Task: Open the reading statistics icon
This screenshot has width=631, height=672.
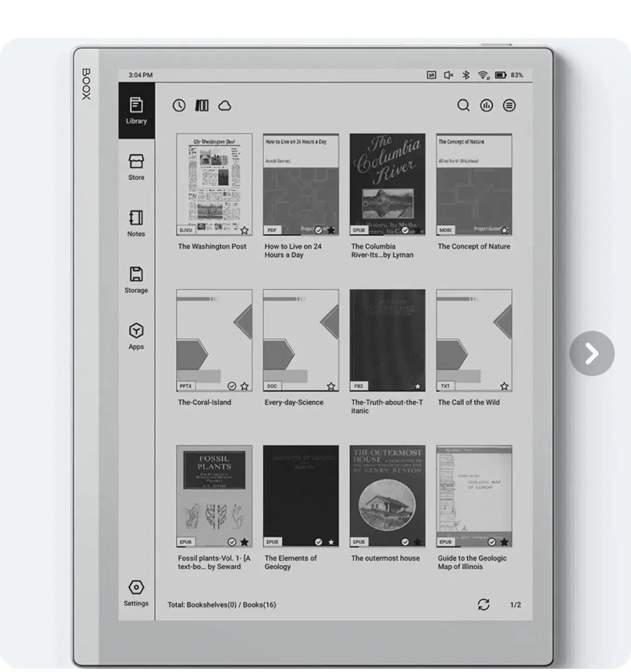Action: click(486, 106)
